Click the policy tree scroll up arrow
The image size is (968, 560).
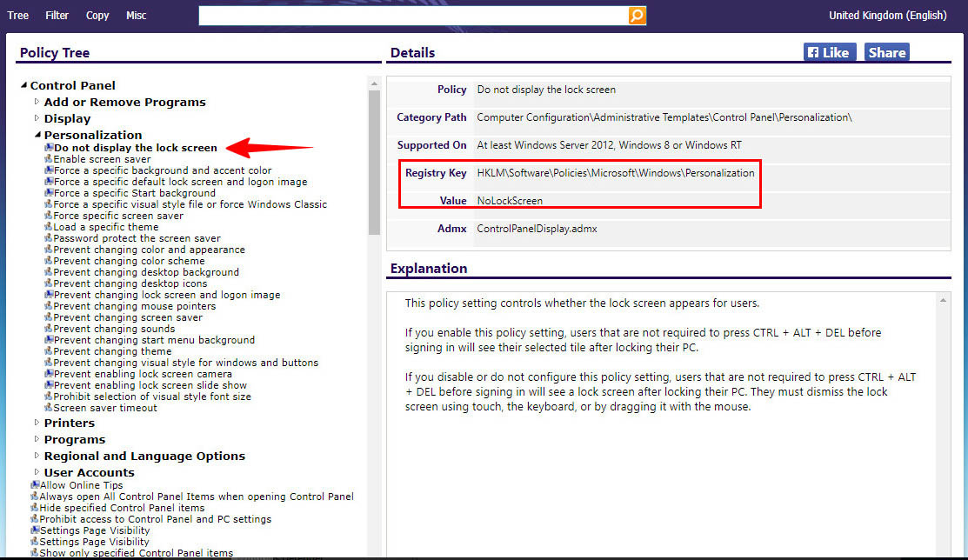click(x=374, y=83)
